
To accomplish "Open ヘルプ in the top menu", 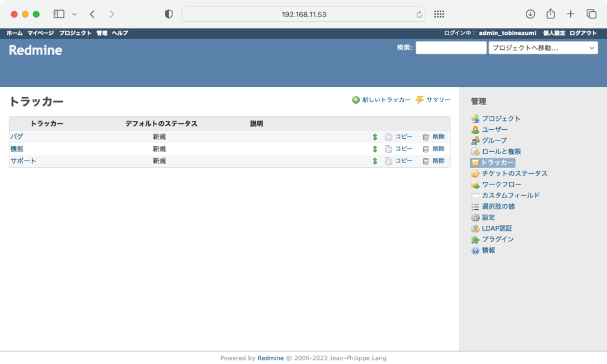I will tap(120, 33).
